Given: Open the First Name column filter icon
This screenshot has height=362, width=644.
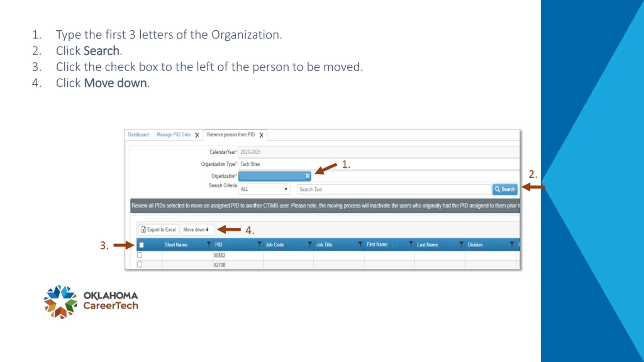Looking at the screenshot, I should click(411, 244).
